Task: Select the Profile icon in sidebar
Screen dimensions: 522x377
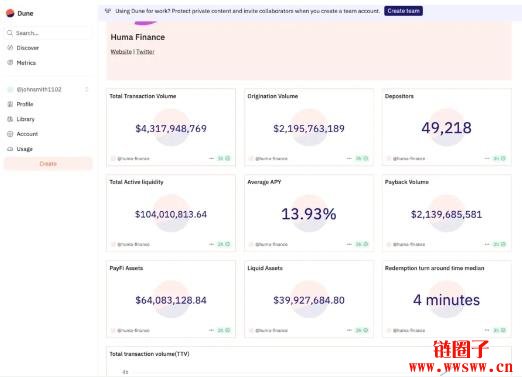Action: pos(10,104)
